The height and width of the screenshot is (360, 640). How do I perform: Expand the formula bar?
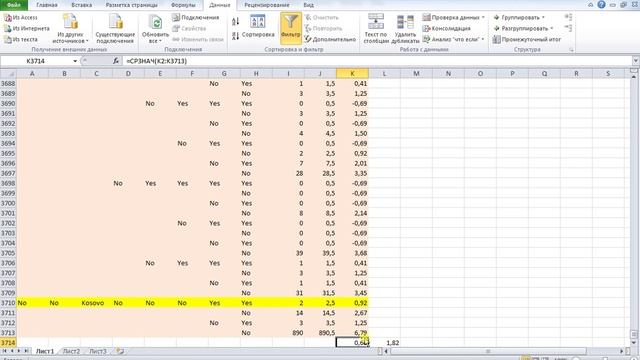tap(636, 61)
